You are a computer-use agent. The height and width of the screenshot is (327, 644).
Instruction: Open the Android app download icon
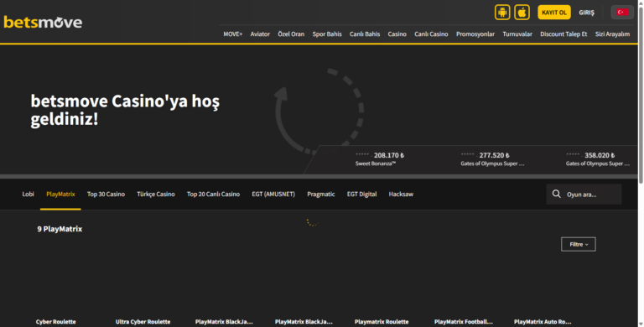(502, 13)
